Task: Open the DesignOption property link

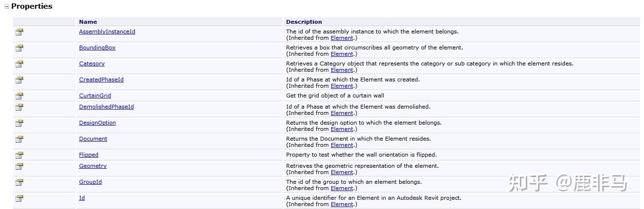Action: pyautogui.click(x=97, y=123)
